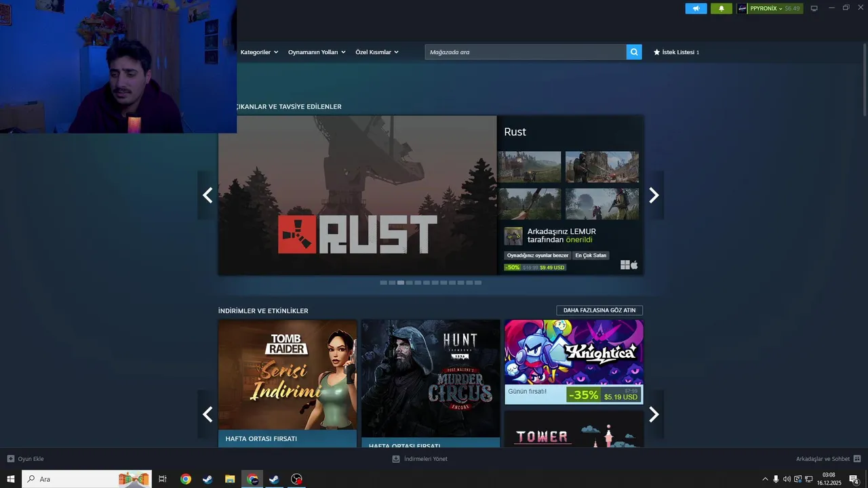868x488 pixels.
Task: Open the Windows Start button
Action: pyautogui.click(x=11, y=479)
